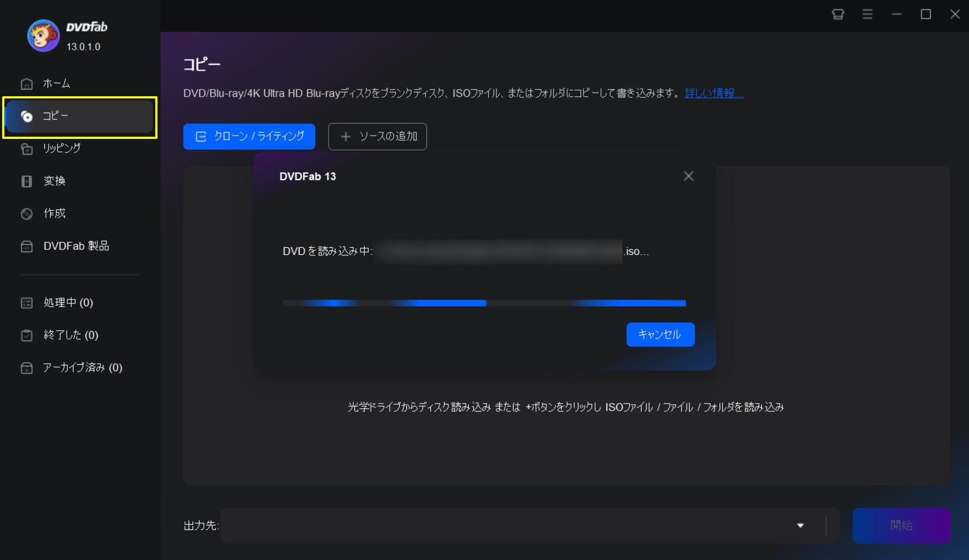Image resolution: width=969 pixels, height=560 pixels.
Task: Open the skin/theme shirt icon
Action: pos(838,14)
